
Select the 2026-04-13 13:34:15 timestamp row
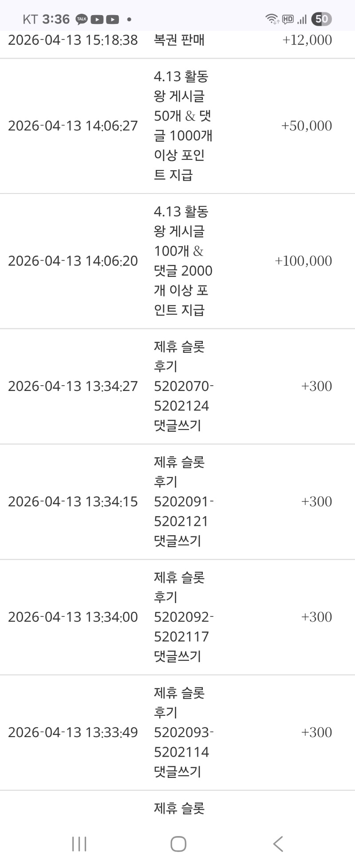73,501
